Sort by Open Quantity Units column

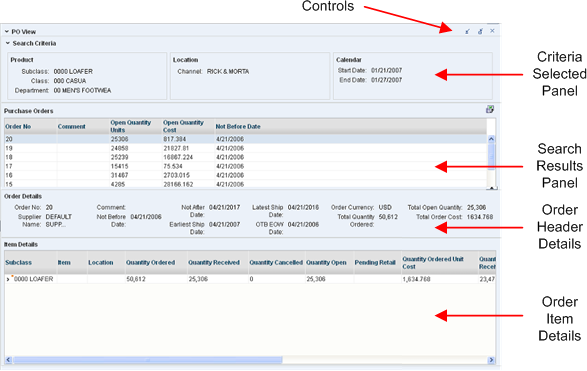(x=131, y=126)
